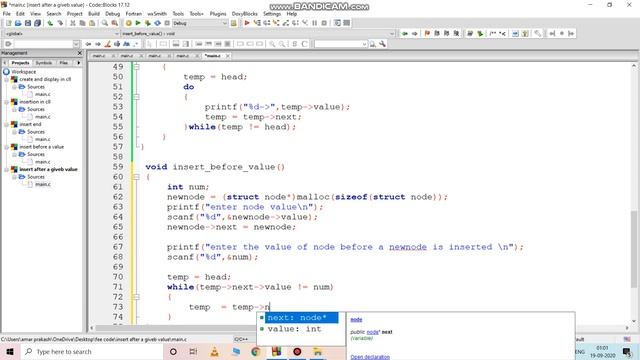Click the Paste toolbar icon
The height and width of the screenshot is (360, 640).
pyautogui.click(x=92, y=23)
